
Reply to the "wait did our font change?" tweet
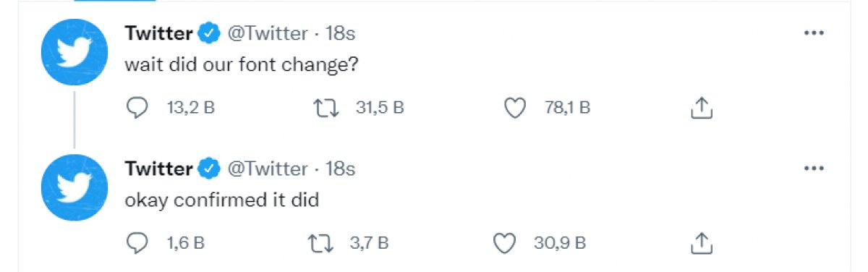coord(137,109)
